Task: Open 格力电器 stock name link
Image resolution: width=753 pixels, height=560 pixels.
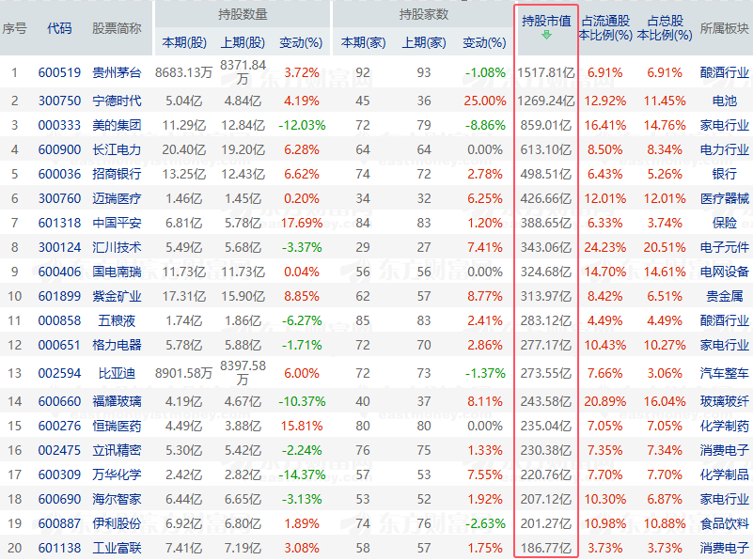Action: 117,346
